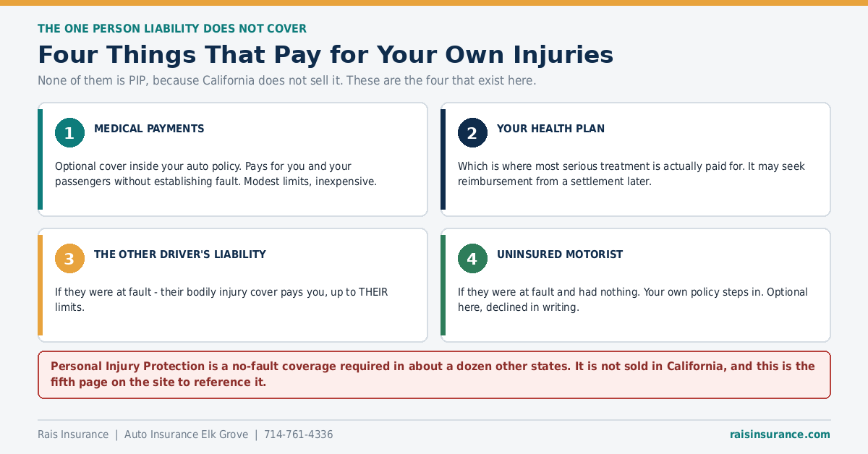Open the raisinsurance.com link

pos(780,434)
